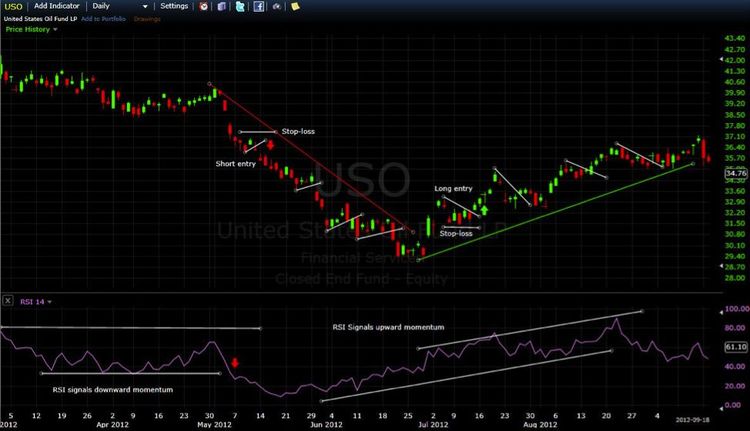Click the gray link icon in toolbar
The height and width of the screenshot is (431, 750).
coord(277,6)
